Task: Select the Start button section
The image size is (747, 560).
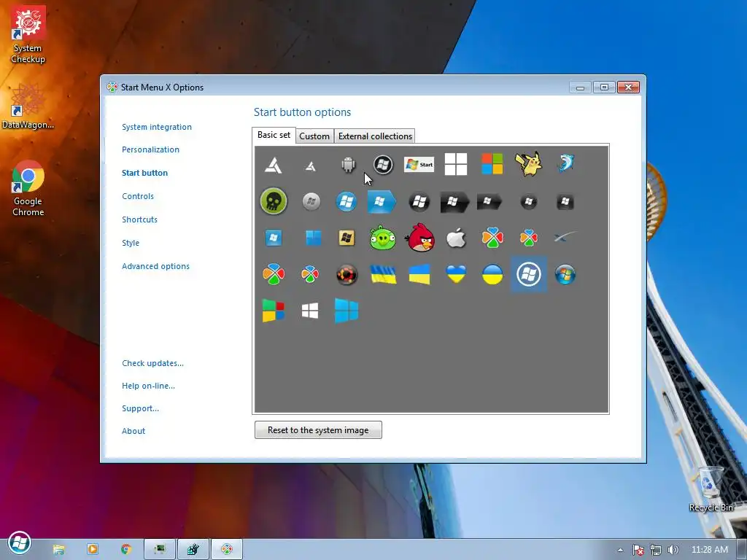Action: [x=145, y=173]
